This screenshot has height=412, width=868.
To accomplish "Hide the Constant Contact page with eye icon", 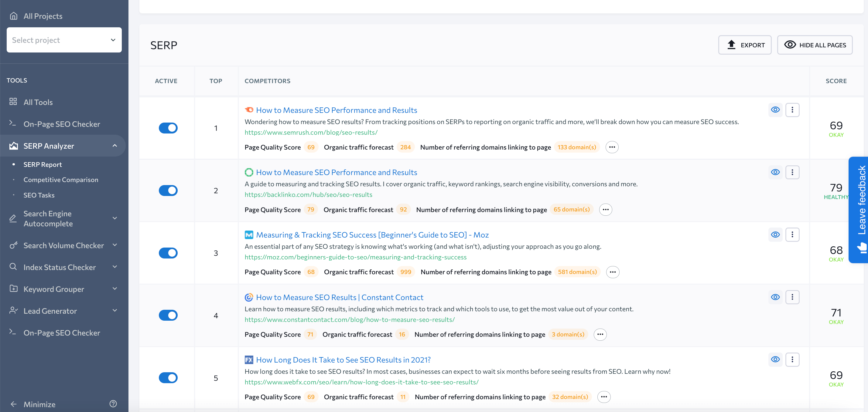I will tap(775, 297).
